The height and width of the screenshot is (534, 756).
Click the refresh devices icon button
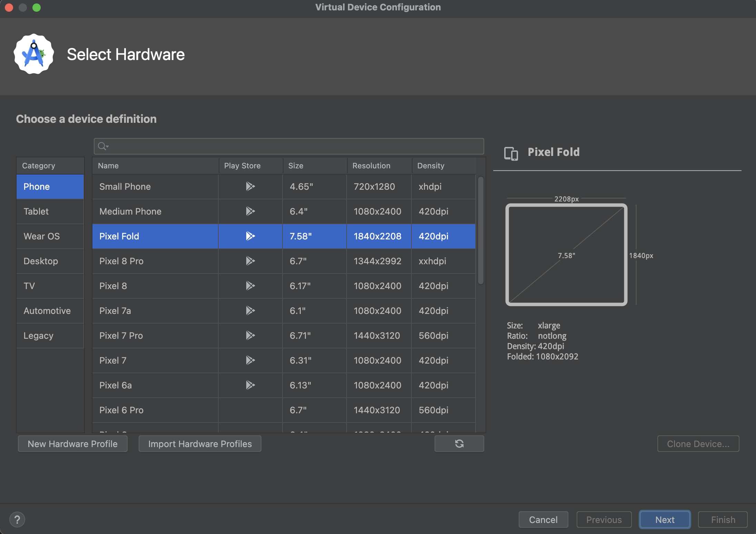tap(459, 443)
